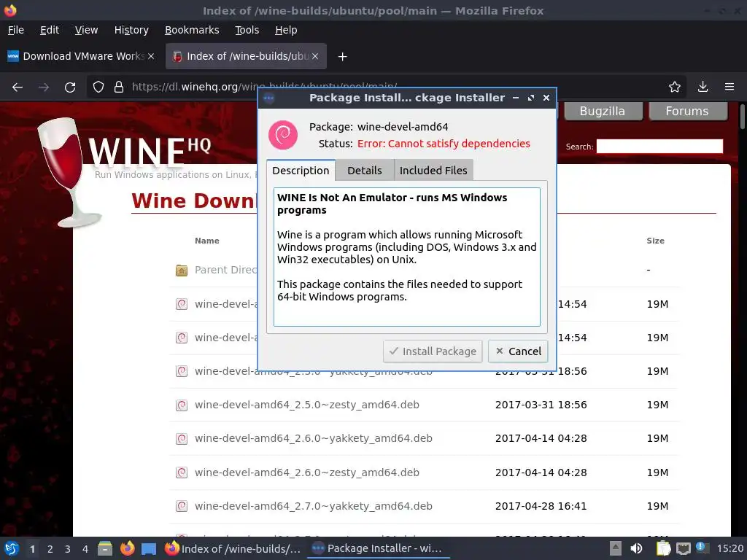Viewport: 747px width, 560px height.
Task: Click the package icon for 2.5.0~zesty deb
Action: [x=182, y=405]
